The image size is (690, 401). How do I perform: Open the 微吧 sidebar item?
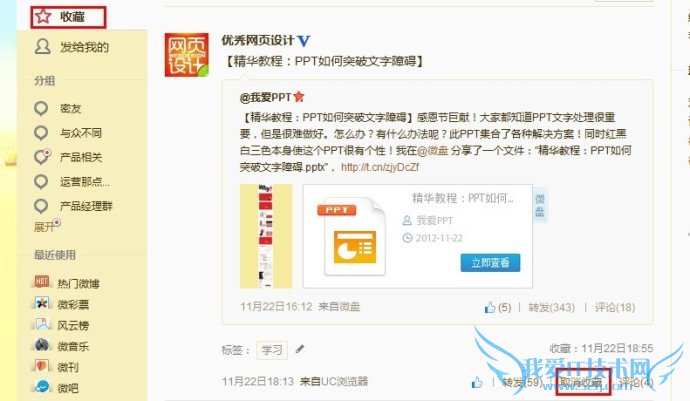pyautogui.click(x=67, y=387)
